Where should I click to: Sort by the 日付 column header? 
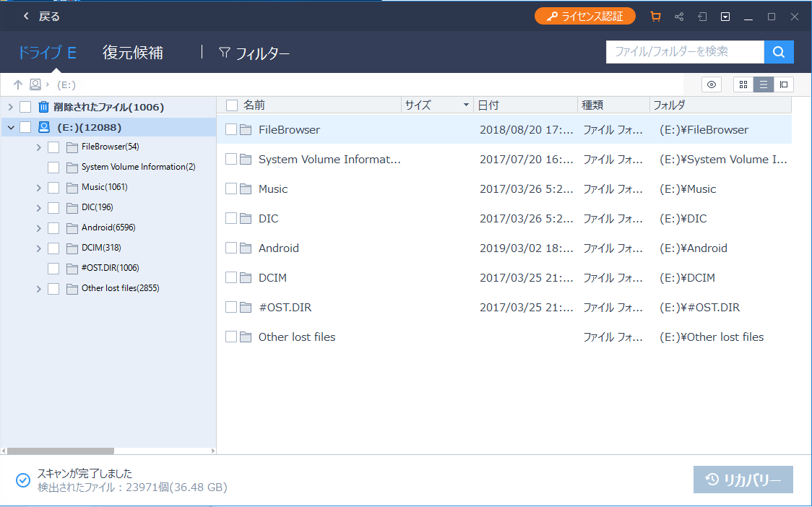point(526,105)
